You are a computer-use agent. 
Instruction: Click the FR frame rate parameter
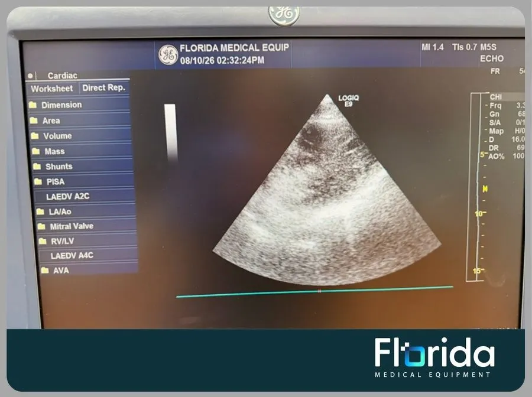[508, 71]
